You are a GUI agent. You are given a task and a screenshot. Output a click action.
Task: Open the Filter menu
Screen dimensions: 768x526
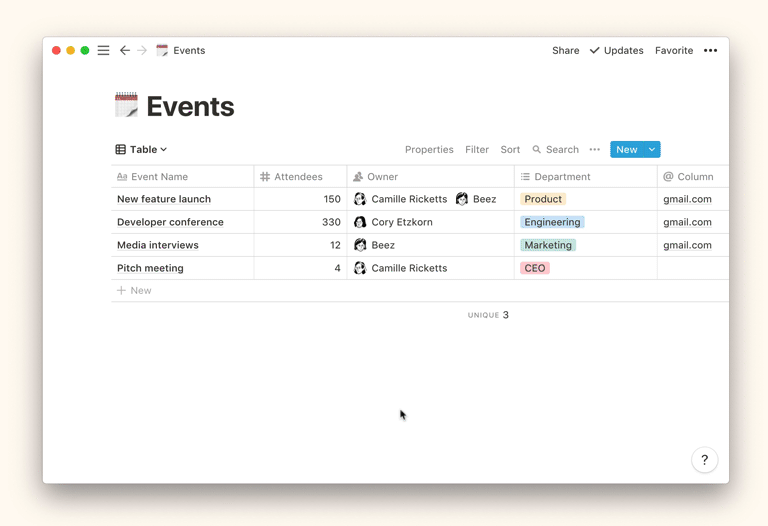pyautogui.click(x=477, y=150)
